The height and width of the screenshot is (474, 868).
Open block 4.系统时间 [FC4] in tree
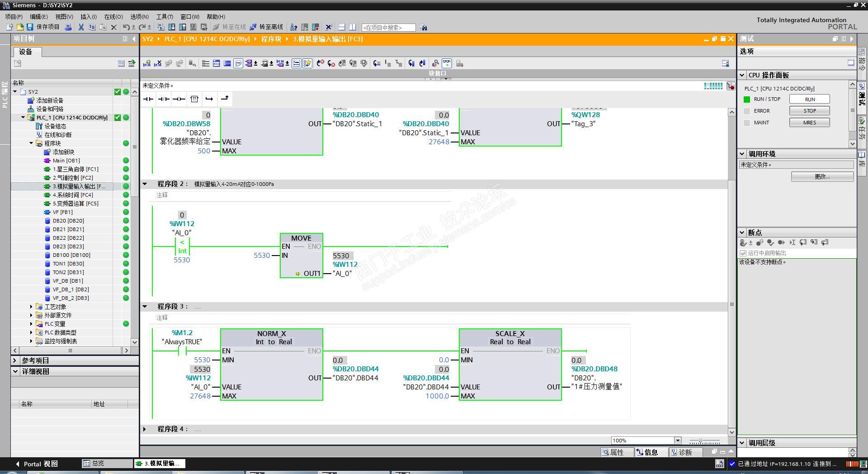72,195
